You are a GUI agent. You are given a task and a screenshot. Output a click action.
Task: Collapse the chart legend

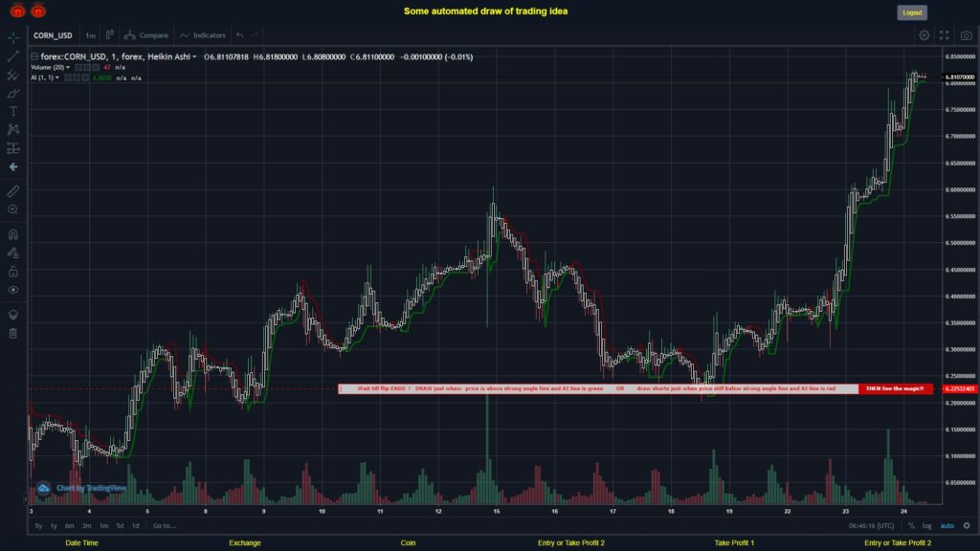[x=34, y=56]
